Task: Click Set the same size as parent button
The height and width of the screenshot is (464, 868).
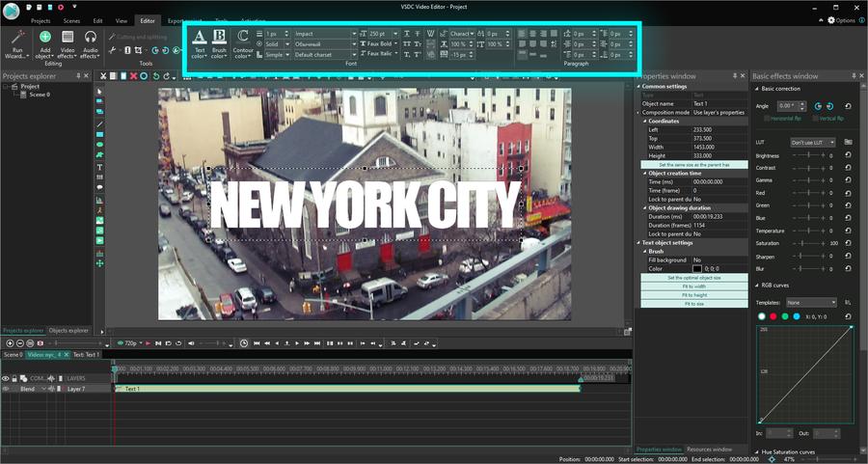Action: point(694,165)
